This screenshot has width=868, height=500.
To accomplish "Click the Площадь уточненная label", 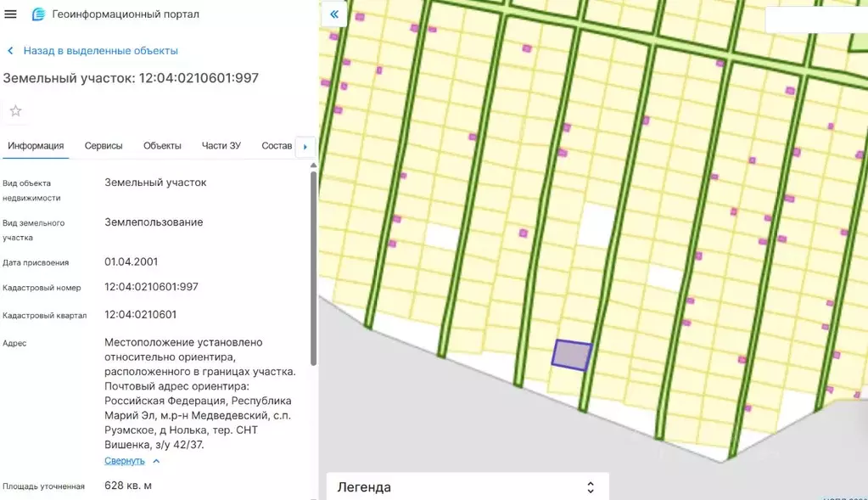I will 43,486.
